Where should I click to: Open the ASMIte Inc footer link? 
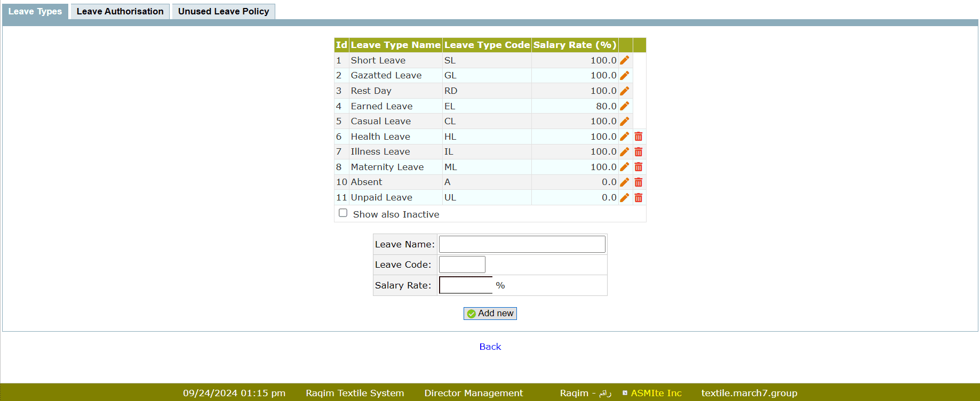(x=656, y=393)
